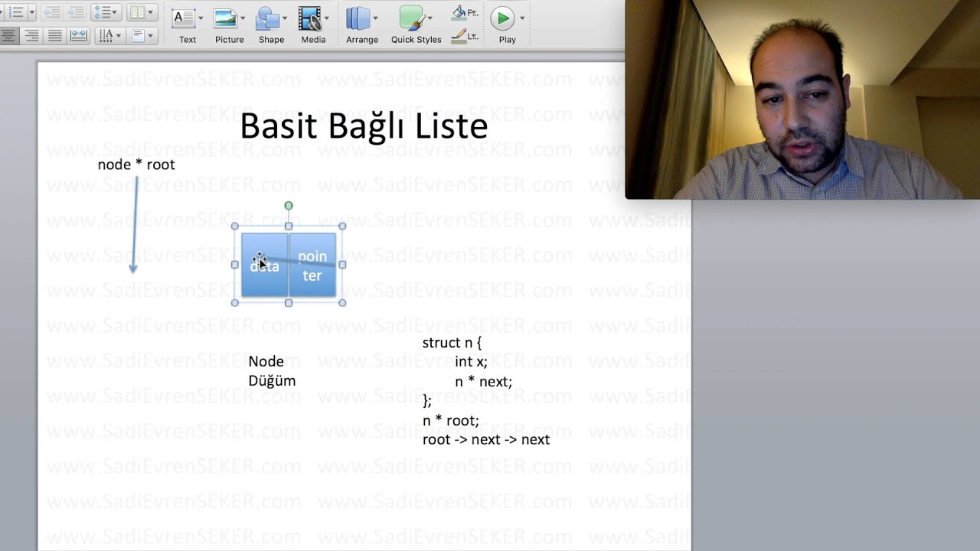This screenshot has width=980, height=551.
Task: Click the 'poin ter' box of the node shape
Action: [x=312, y=266]
